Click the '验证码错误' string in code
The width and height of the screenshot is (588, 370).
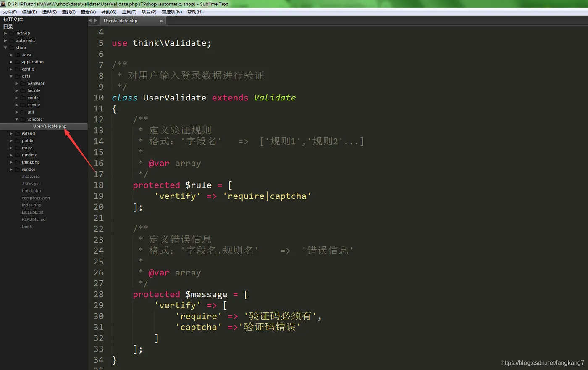pyautogui.click(x=270, y=327)
